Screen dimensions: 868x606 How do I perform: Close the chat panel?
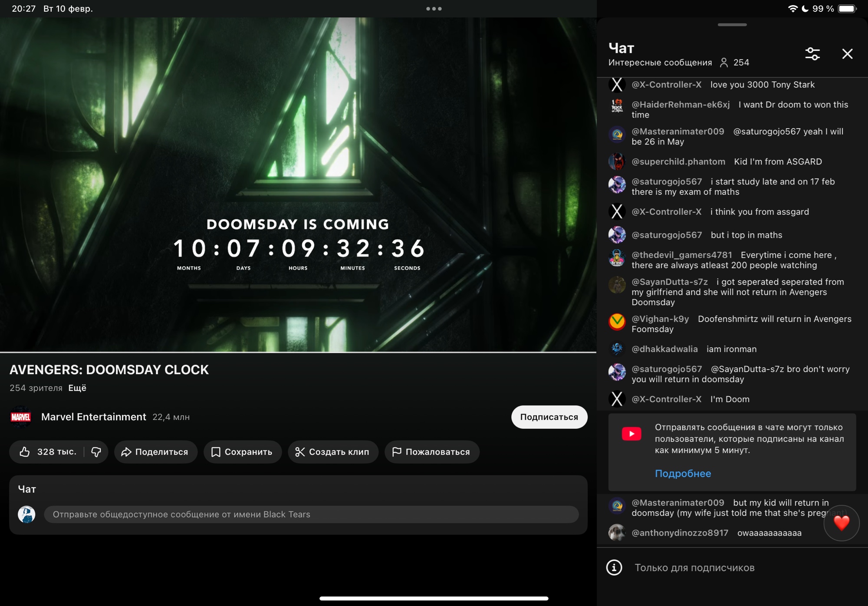847,54
